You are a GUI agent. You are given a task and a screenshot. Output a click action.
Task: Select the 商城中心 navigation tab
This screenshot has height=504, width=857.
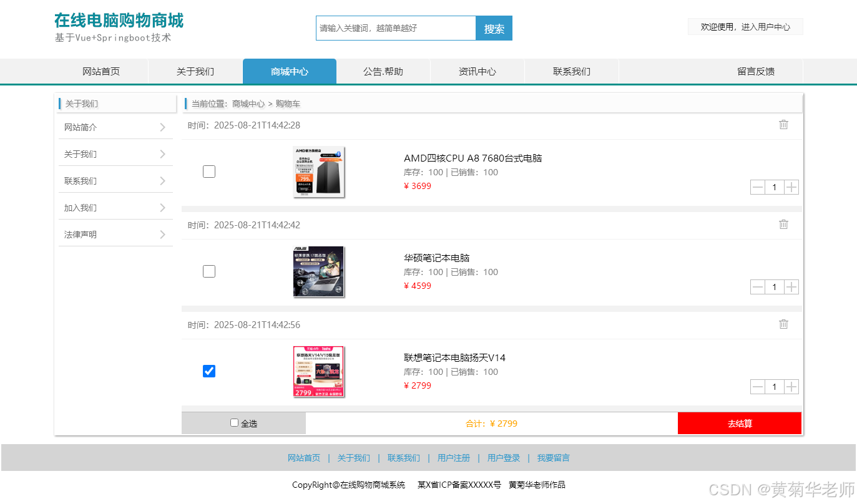pyautogui.click(x=290, y=71)
